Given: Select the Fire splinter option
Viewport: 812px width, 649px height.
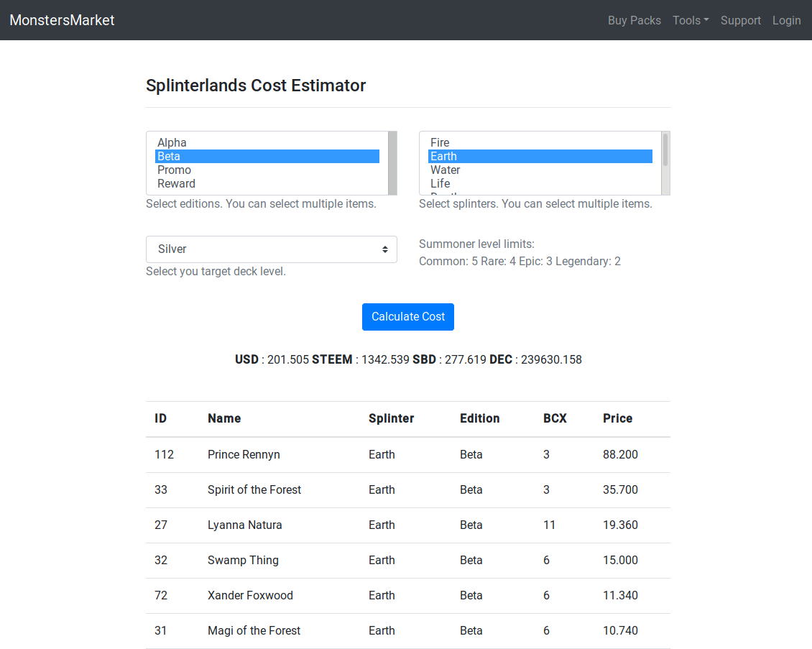Looking at the screenshot, I should coord(540,142).
